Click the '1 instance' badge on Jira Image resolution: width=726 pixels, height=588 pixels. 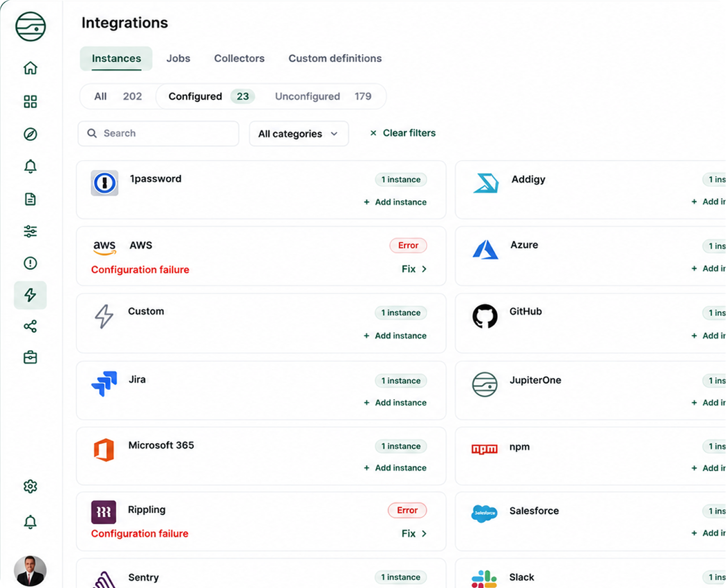(x=401, y=381)
